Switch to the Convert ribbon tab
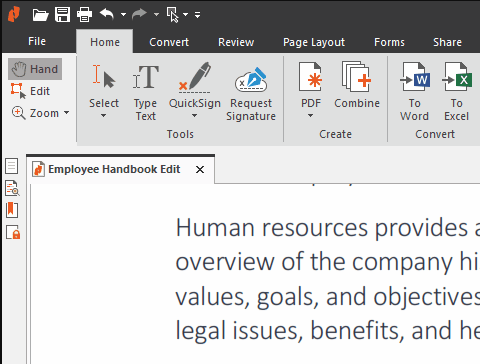 169,42
